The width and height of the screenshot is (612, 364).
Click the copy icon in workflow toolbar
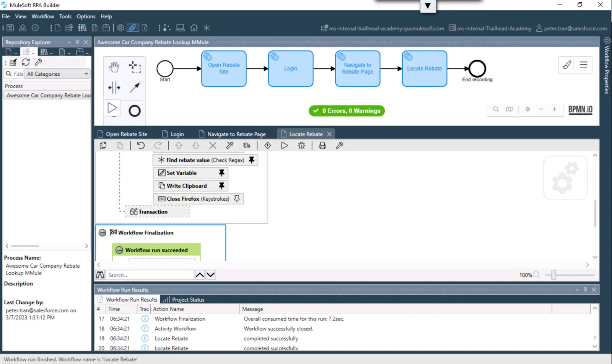(103, 146)
